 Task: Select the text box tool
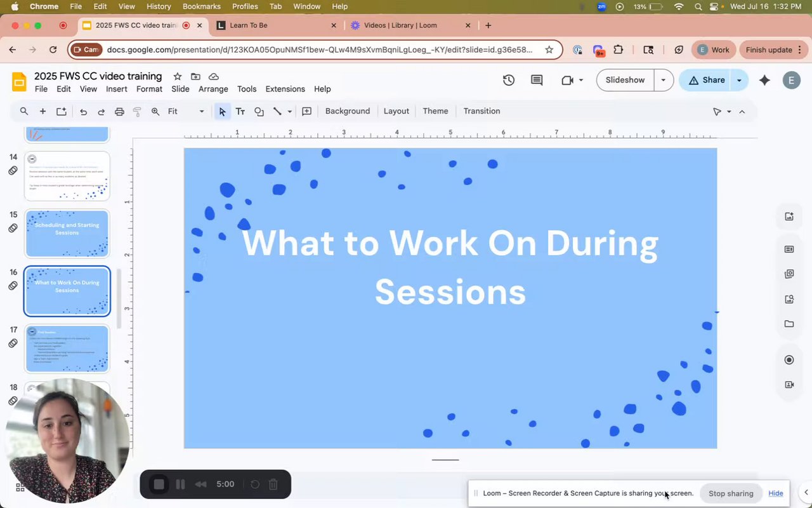240,111
